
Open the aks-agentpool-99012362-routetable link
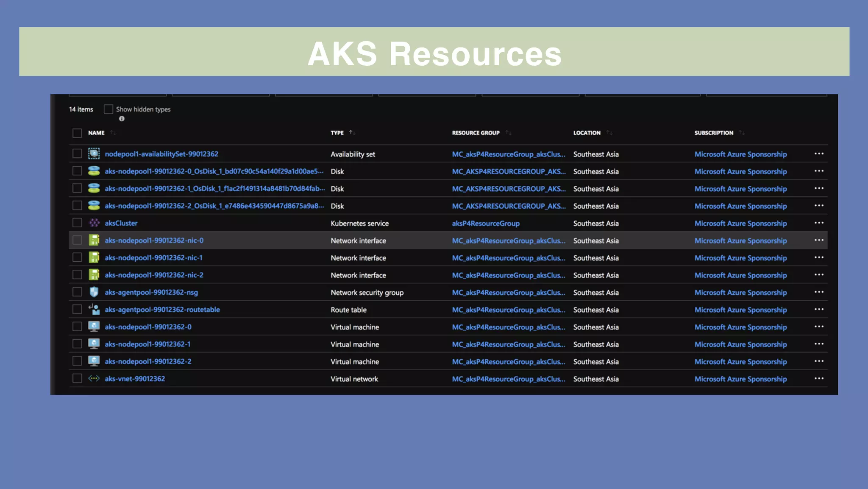[162, 310]
